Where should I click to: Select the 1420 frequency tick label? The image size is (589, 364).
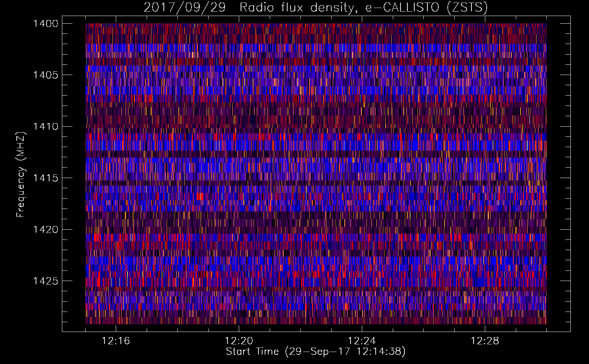[46, 230]
